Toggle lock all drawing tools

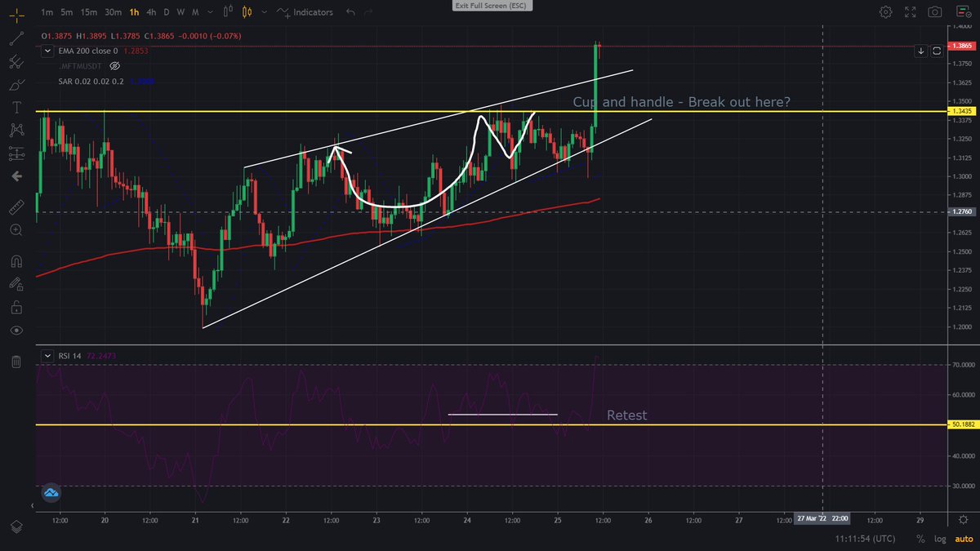point(16,308)
